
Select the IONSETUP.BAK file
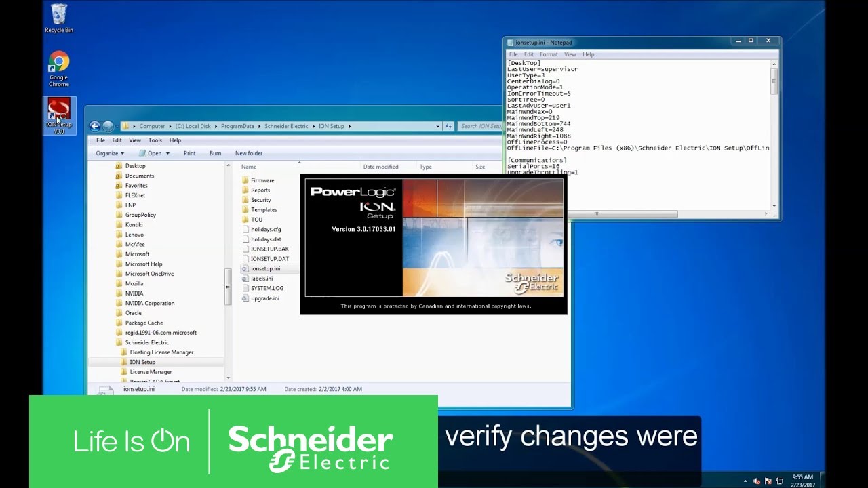tap(265, 249)
